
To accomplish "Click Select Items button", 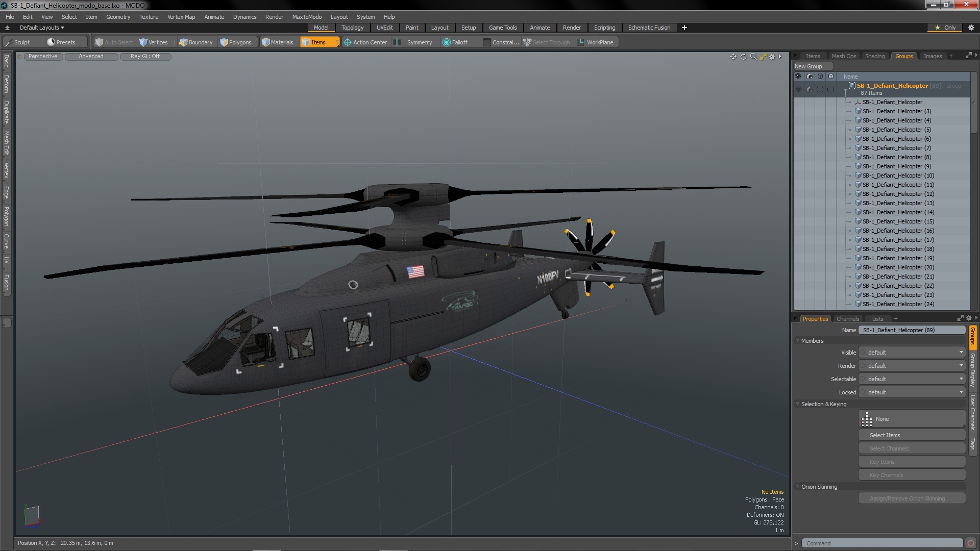I will (912, 435).
